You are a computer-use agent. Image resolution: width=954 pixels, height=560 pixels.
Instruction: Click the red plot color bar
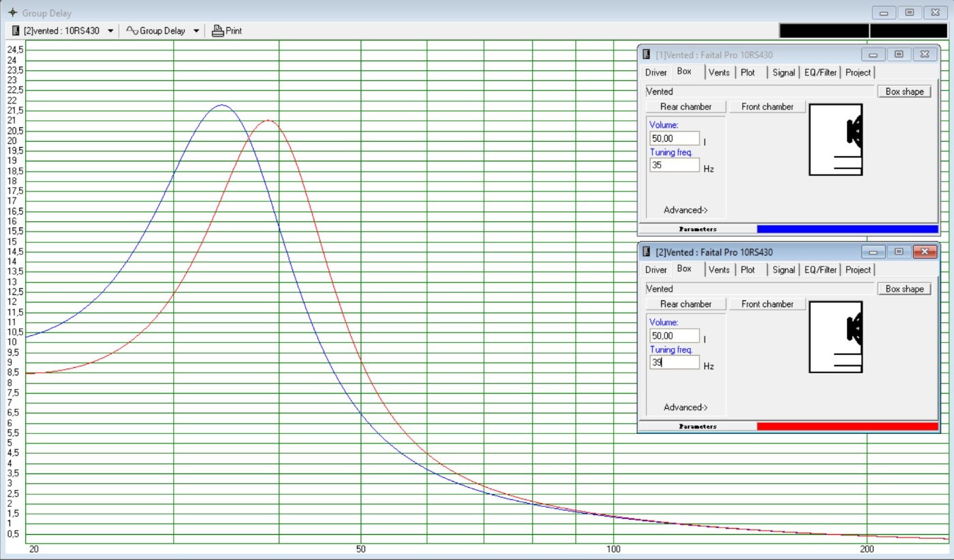[847, 426]
